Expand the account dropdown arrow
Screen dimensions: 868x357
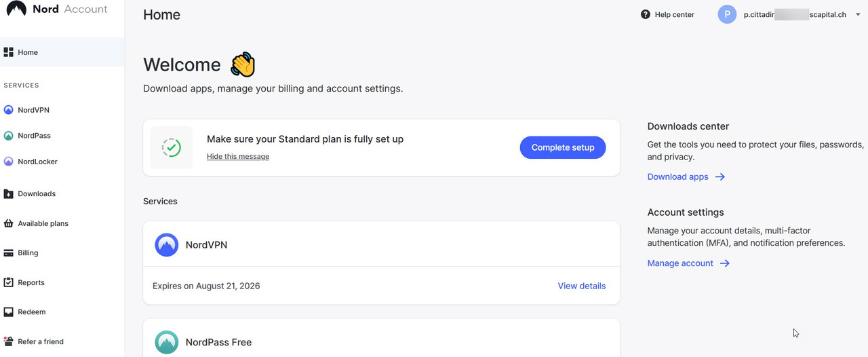click(x=858, y=14)
